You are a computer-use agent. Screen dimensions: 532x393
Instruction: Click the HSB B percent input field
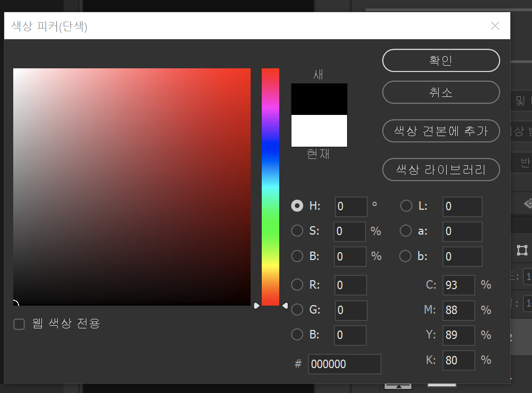point(350,257)
